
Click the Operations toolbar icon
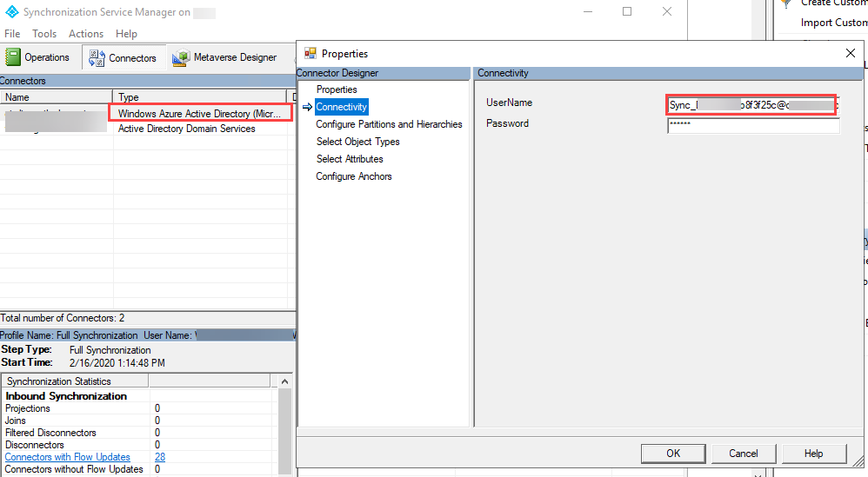coord(13,57)
